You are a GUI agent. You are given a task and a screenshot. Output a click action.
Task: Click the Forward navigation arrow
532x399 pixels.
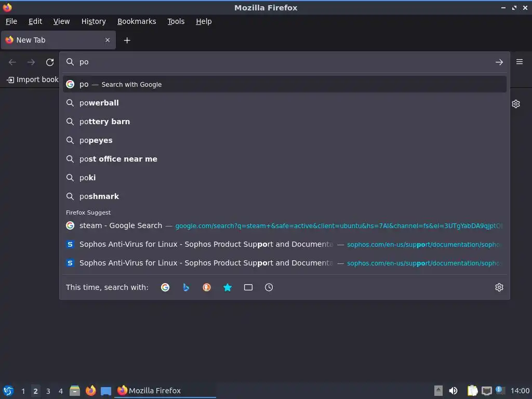pos(31,62)
